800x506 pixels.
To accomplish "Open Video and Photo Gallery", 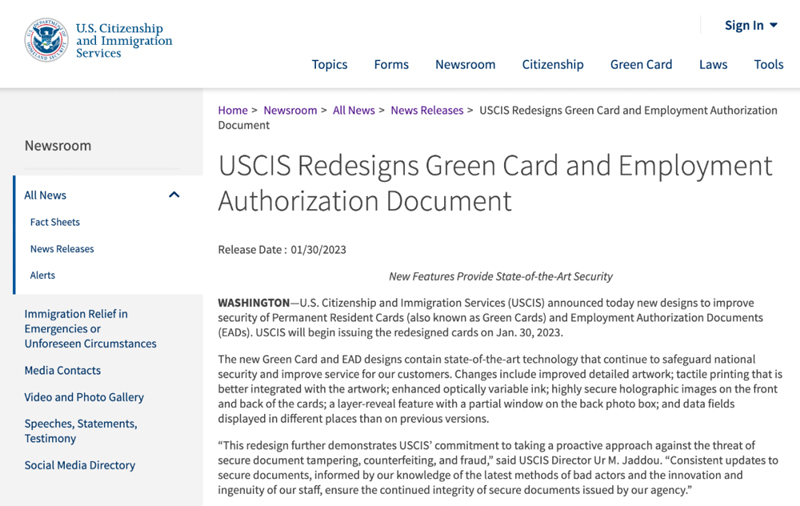I will [x=84, y=397].
